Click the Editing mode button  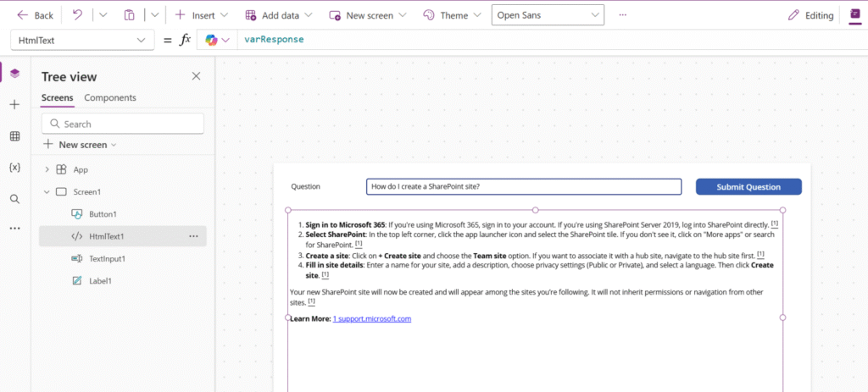tap(810, 15)
